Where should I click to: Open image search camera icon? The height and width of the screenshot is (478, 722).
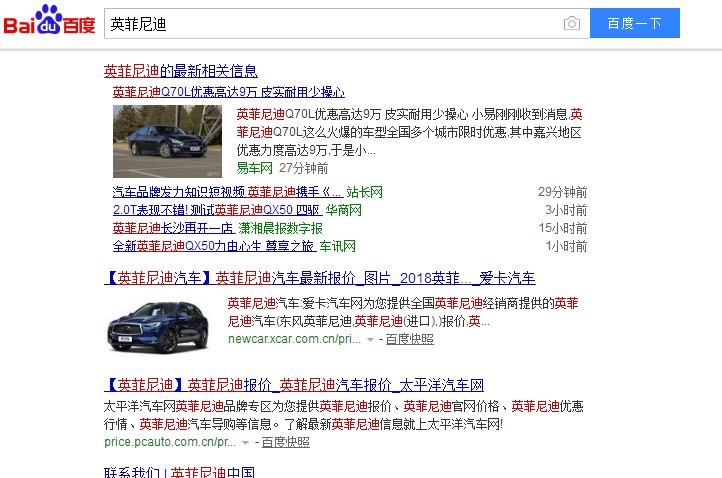(x=572, y=23)
